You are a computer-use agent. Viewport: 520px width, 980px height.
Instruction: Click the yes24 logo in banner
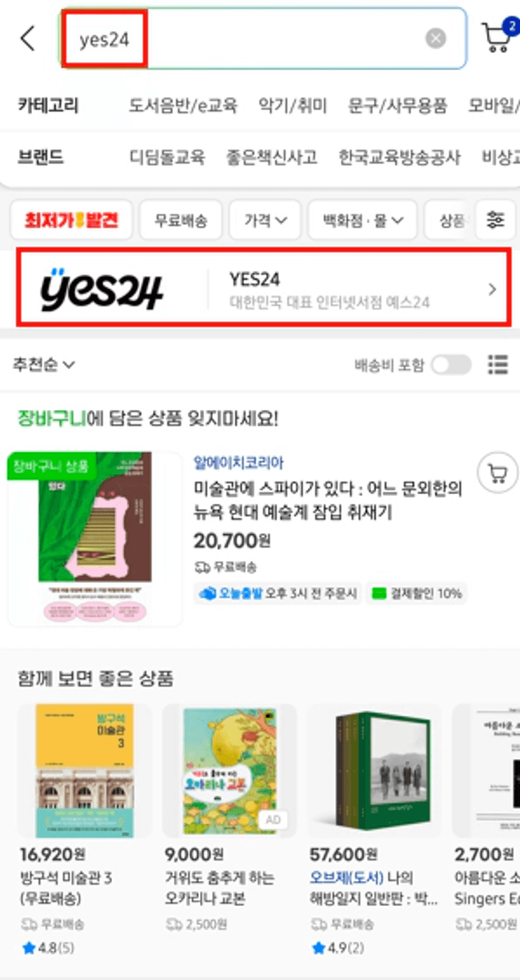(101, 290)
